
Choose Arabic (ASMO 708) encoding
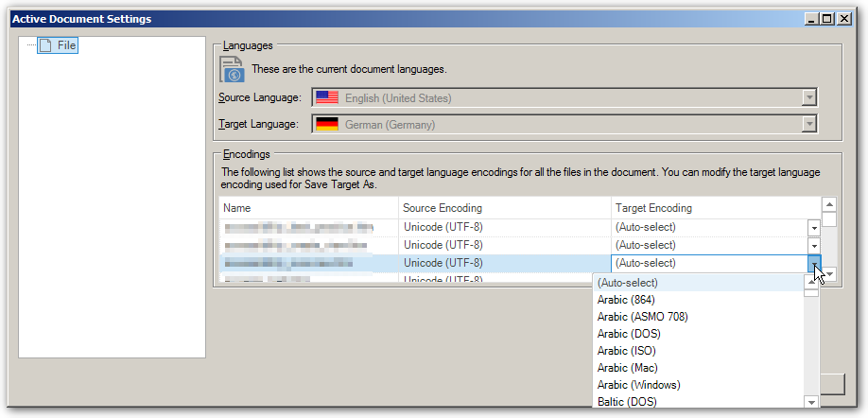699,317
